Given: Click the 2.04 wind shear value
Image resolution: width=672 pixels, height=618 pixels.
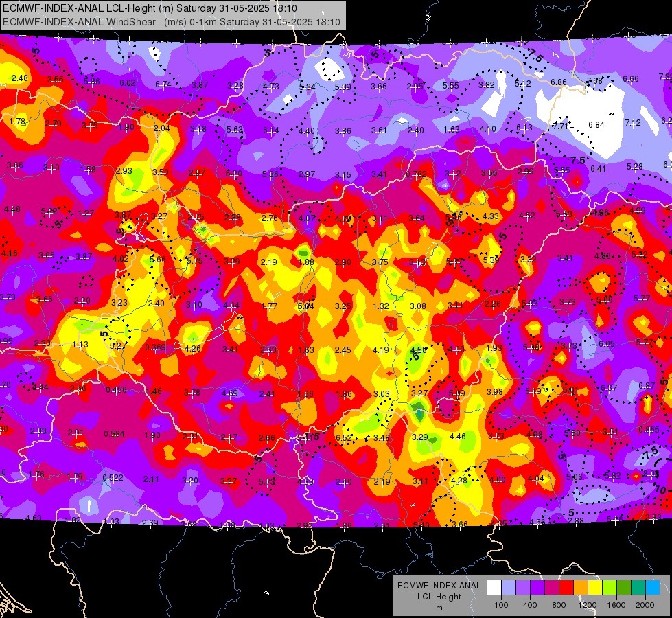Looking at the screenshot, I should 161,128.
